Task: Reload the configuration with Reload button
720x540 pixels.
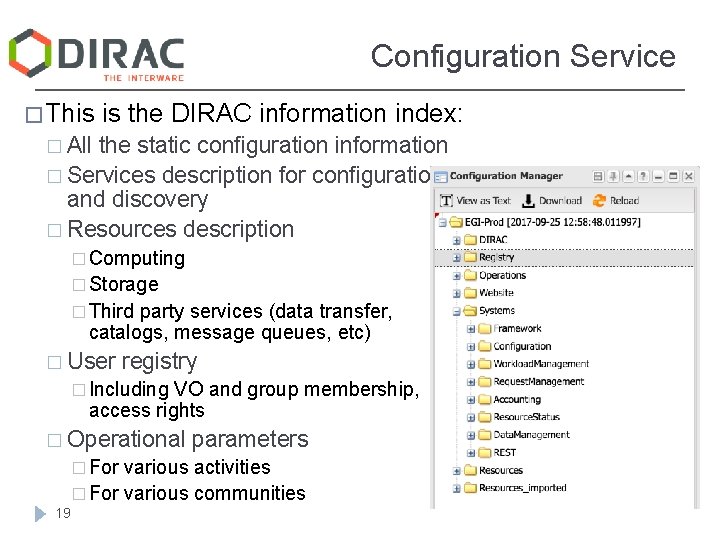Action: pyautogui.click(x=616, y=201)
